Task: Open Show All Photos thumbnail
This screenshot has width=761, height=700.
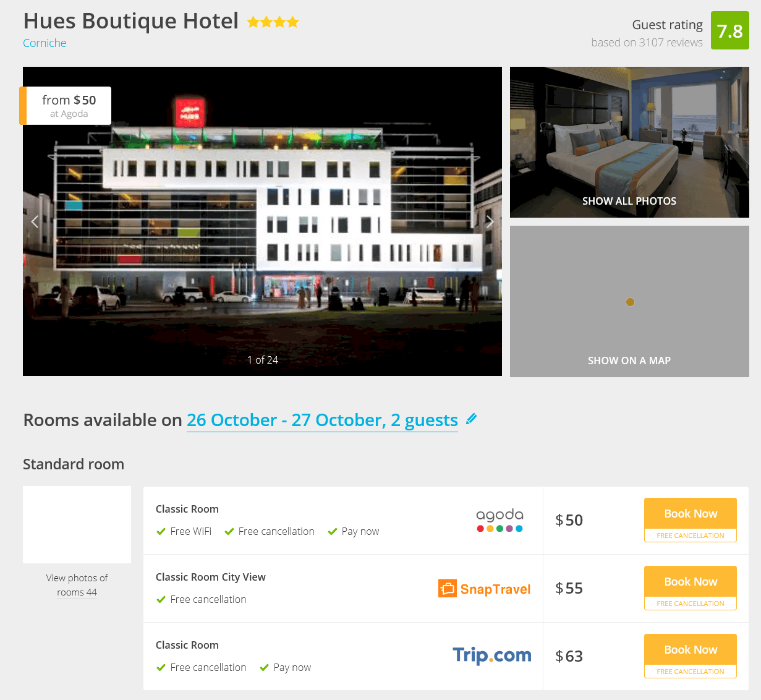Action: point(629,142)
